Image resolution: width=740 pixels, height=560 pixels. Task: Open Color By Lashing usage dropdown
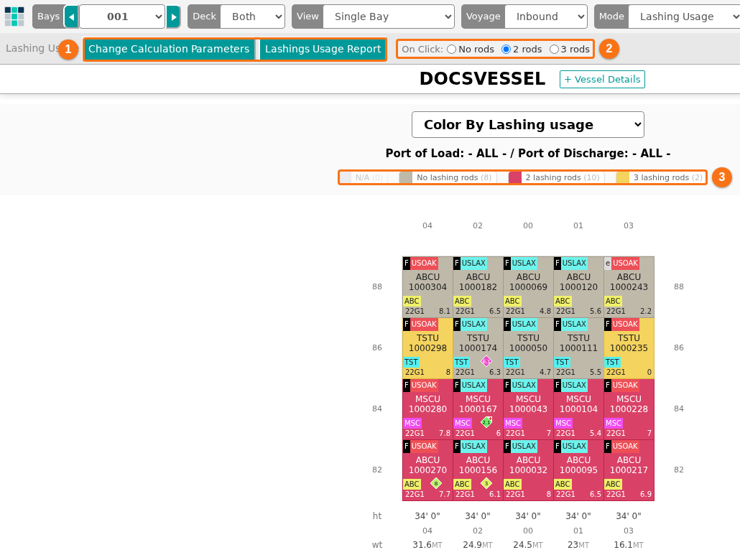(x=527, y=124)
